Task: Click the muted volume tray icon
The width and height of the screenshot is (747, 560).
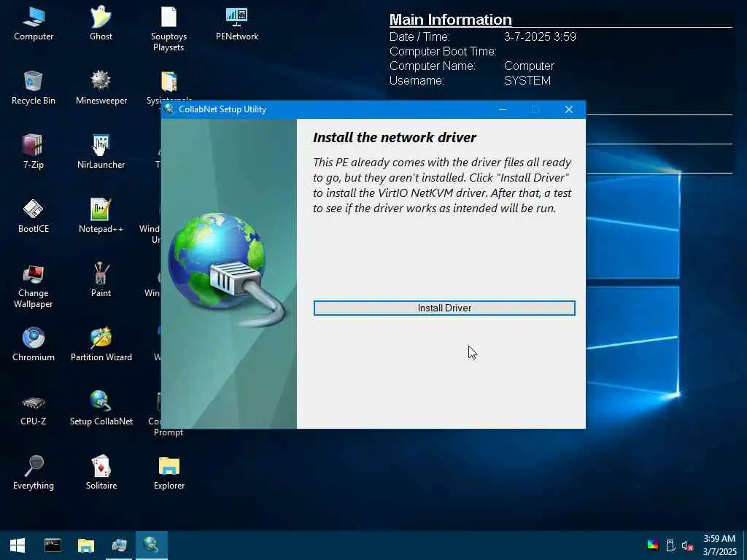Action: click(x=687, y=545)
